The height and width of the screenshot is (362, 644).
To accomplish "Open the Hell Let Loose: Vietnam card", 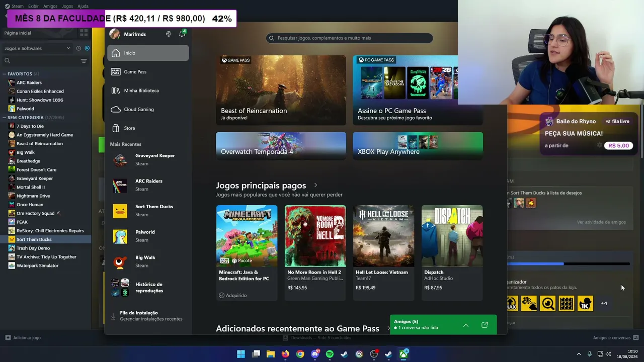I will [383, 253].
